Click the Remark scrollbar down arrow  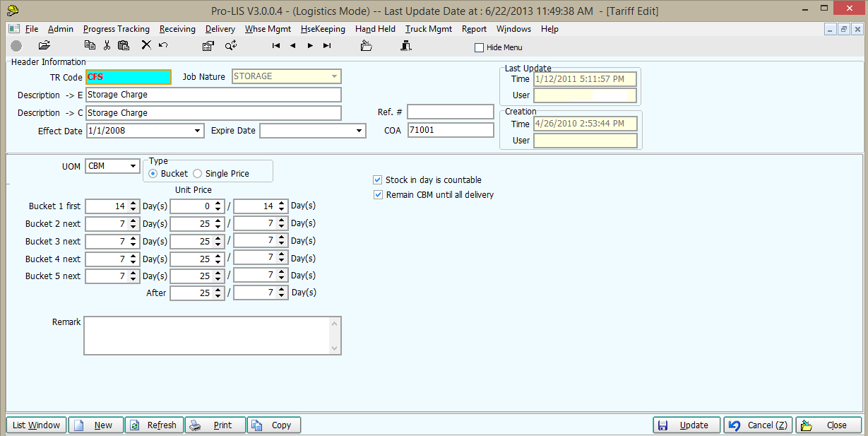click(335, 348)
